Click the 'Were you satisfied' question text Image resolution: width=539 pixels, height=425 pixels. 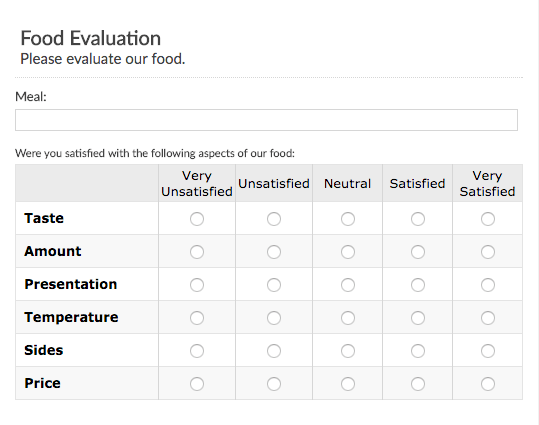tap(155, 153)
